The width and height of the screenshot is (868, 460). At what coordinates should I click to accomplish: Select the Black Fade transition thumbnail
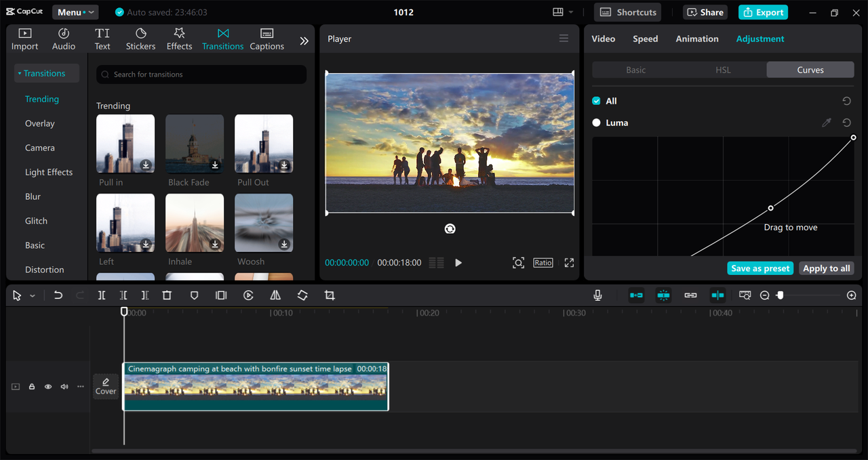(x=195, y=144)
